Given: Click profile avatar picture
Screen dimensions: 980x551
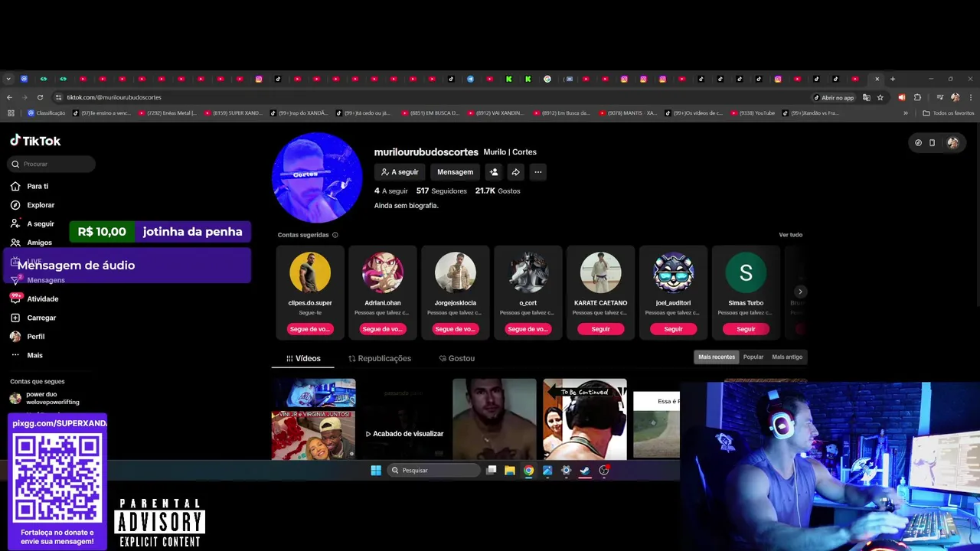Looking at the screenshot, I should 317,178.
